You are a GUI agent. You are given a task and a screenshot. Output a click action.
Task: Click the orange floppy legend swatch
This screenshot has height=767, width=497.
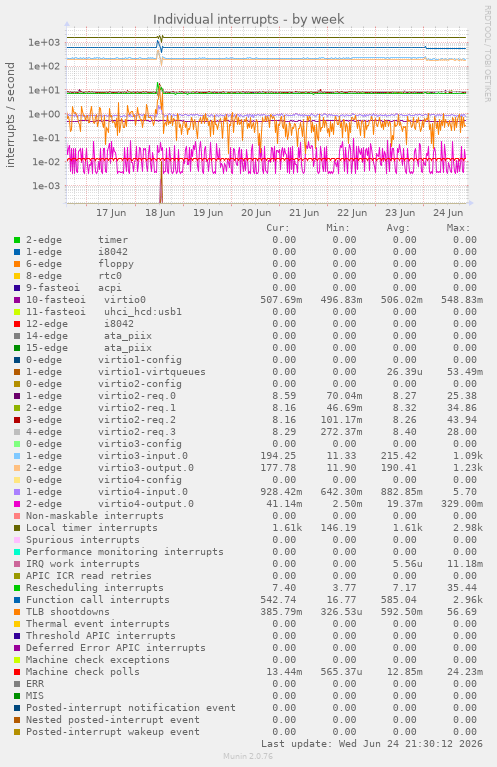tap(17, 264)
